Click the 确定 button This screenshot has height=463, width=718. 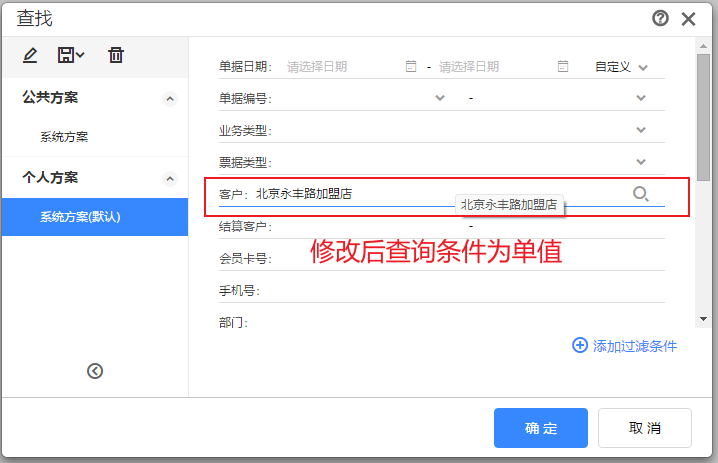[541, 428]
